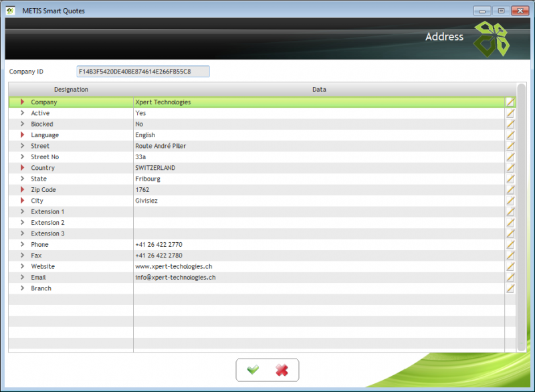Select the '33a' street number cell
The width and height of the screenshot is (535, 392).
coord(319,157)
